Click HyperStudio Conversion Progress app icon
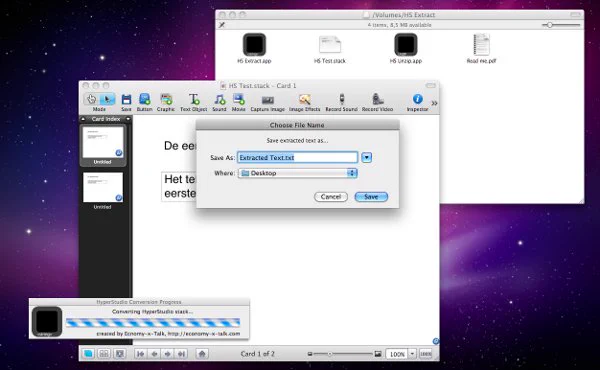This screenshot has width=600, height=370. click(47, 321)
